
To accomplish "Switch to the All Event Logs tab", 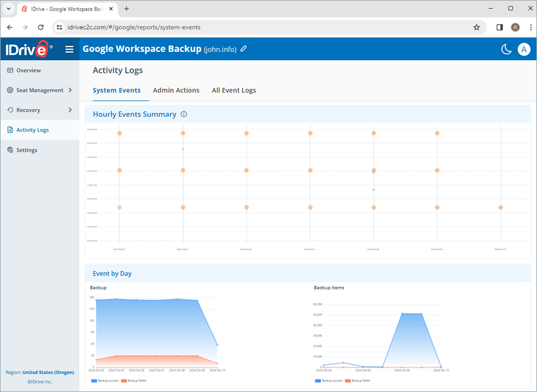I will (234, 90).
